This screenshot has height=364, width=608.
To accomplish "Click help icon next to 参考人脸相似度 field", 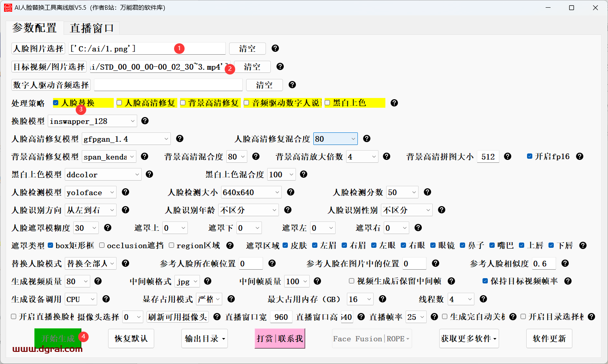I will click(x=565, y=263).
